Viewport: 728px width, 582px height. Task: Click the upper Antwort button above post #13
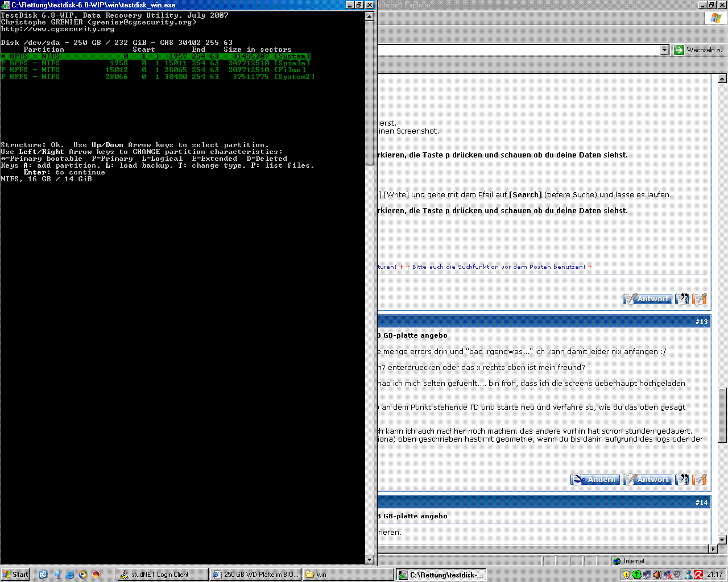coord(647,299)
